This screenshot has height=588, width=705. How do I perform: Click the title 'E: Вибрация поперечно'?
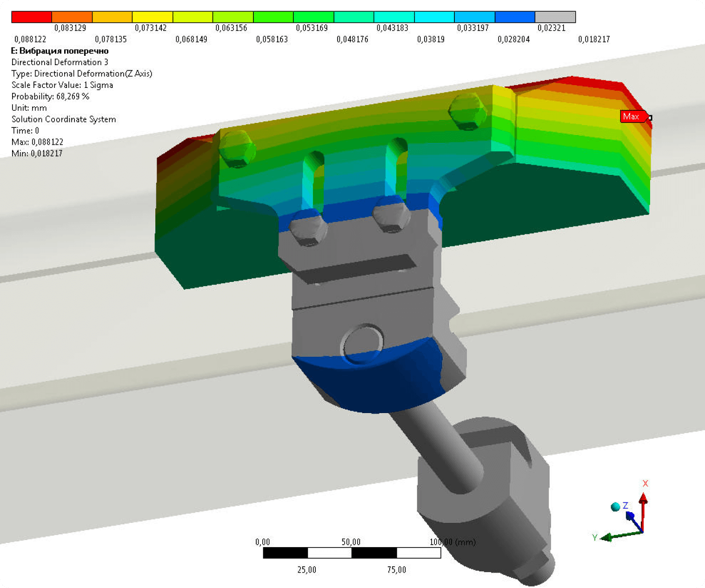tap(60, 51)
